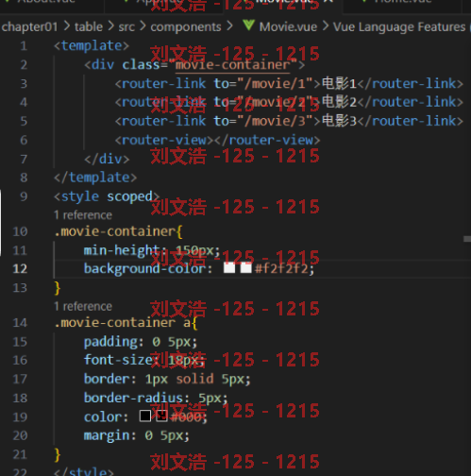Click '1 reference' above .movie-container{ rule
The image size is (471, 476).
coord(83,215)
